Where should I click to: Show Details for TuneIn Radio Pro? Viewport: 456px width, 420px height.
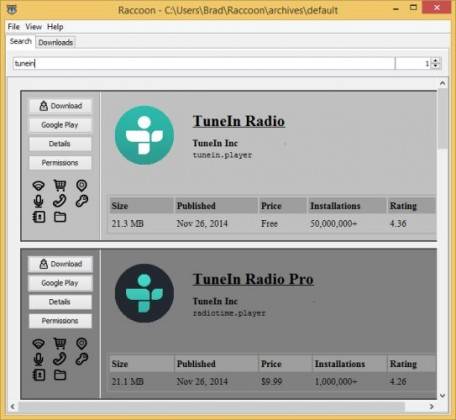(60, 302)
